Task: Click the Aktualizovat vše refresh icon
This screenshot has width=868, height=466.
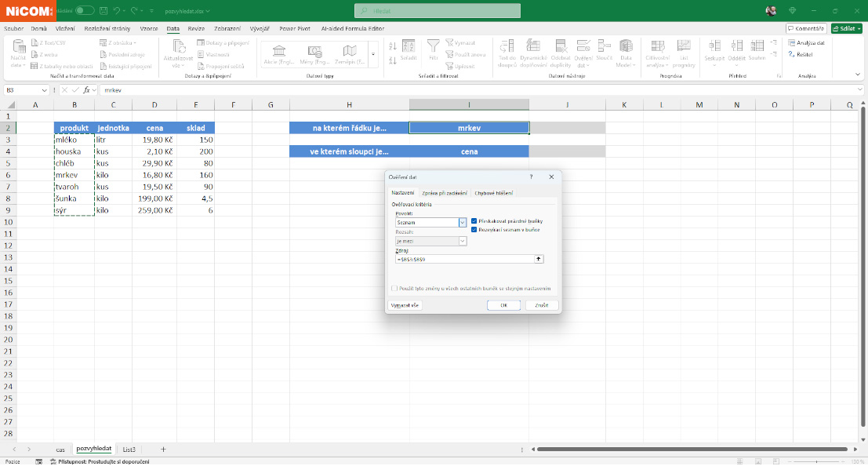Action: [178, 46]
